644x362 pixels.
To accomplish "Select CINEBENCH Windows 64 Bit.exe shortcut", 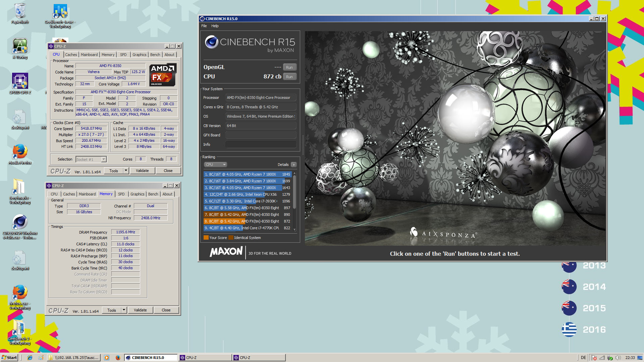I will point(20,227).
